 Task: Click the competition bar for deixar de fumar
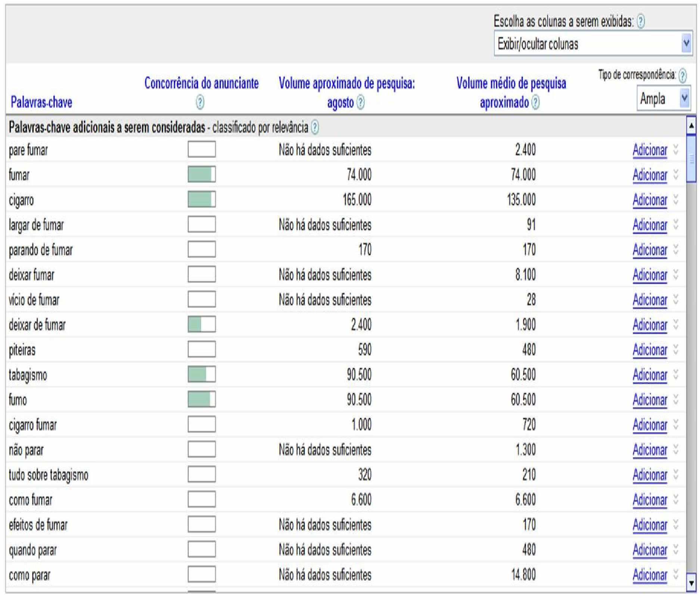(202, 324)
